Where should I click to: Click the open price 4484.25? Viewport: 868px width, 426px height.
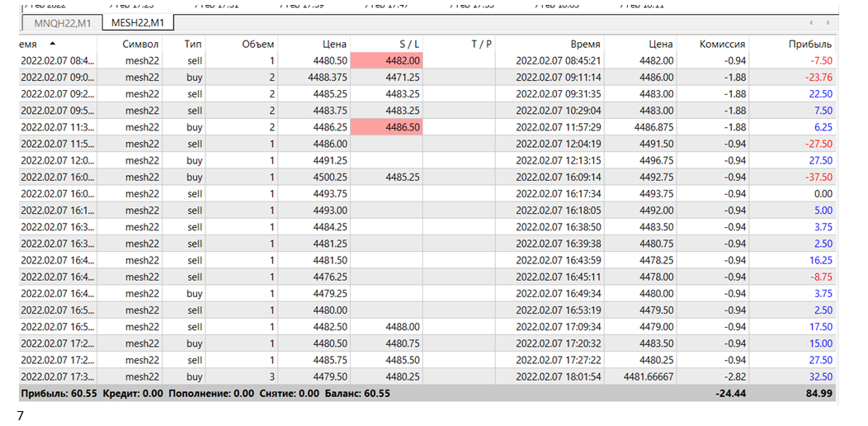pyautogui.click(x=330, y=227)
